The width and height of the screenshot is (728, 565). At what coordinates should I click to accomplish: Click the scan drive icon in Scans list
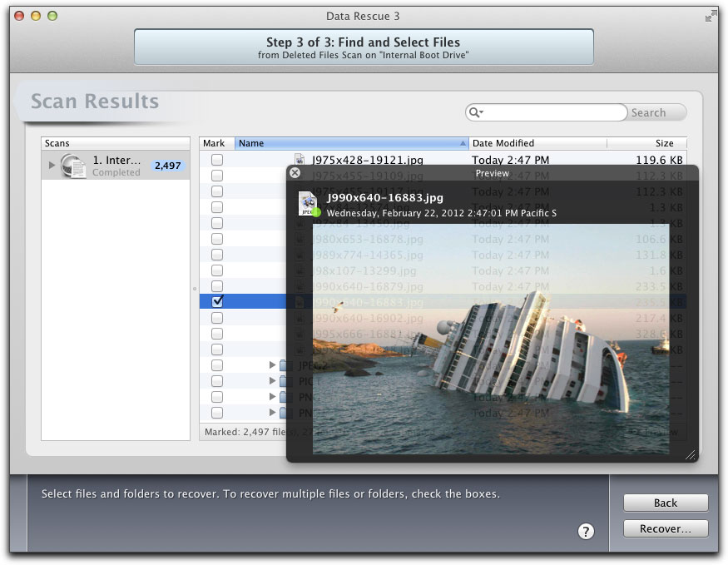(x=73, y=166)
